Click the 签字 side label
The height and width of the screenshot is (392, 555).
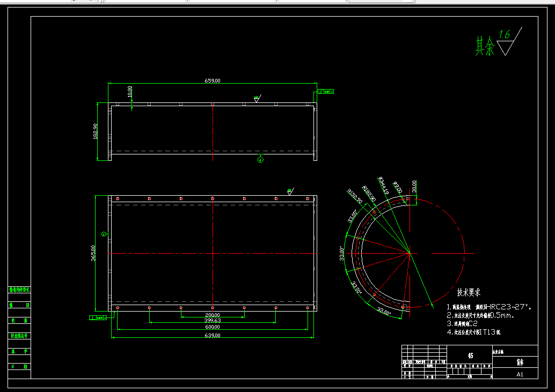(x=19, y=351)
